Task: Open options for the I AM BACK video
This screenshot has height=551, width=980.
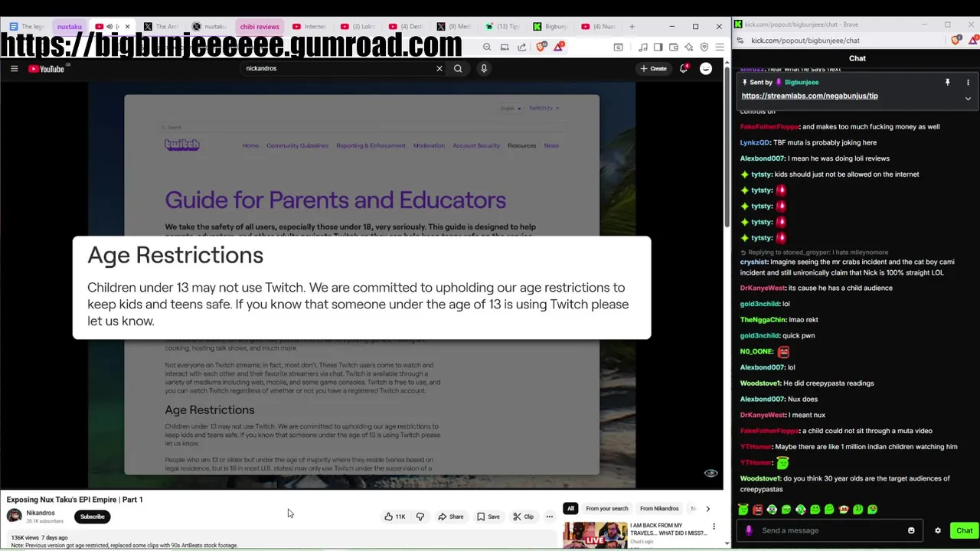Action: [714, 527]
